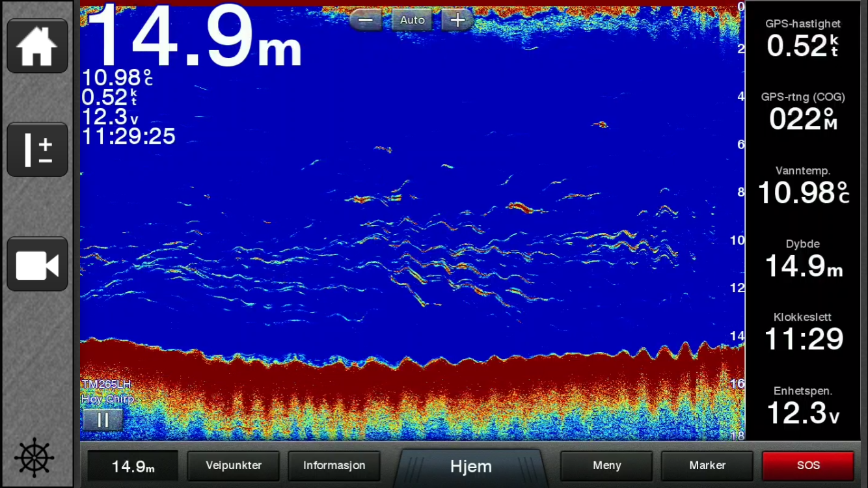Pause the sonar scrolling
The image size is (868, 488).
tap(103, 420)
